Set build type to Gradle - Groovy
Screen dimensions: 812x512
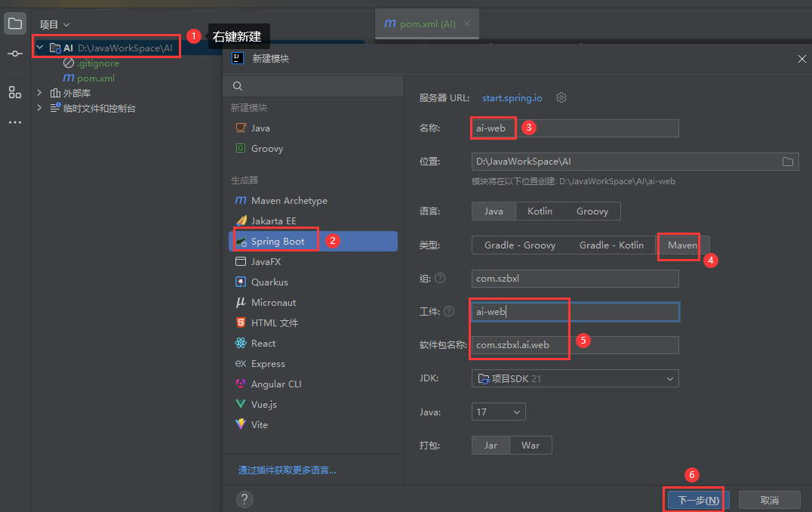pos(519,245)
